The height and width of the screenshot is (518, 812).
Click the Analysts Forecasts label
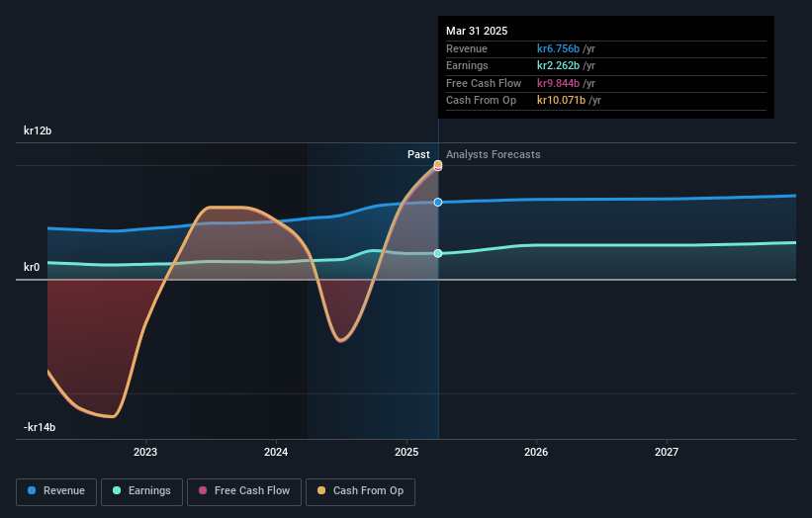[493, 155]
